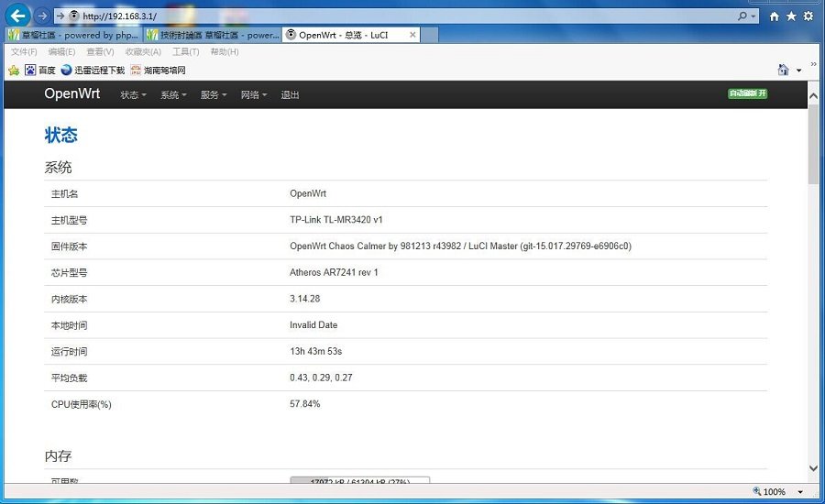Image resolution: width=825 pixels, height=504 pixels.
Task: Open the 文件(F) menu
Action: point(24,51)
